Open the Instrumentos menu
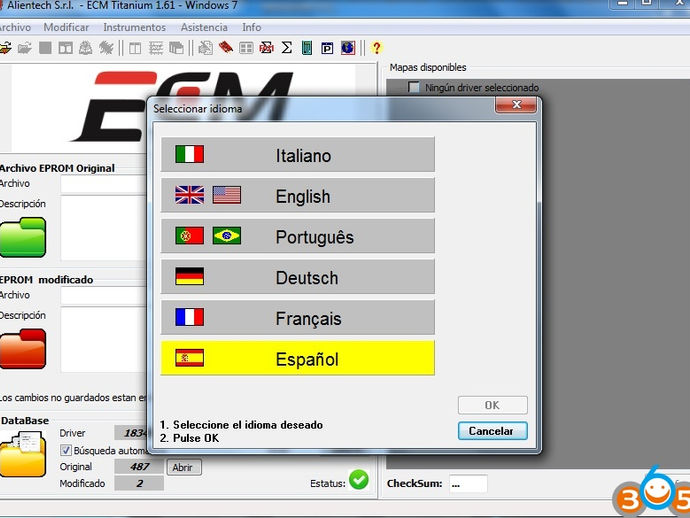Viewport: 690px width, 518px height. tap(134, 27)
